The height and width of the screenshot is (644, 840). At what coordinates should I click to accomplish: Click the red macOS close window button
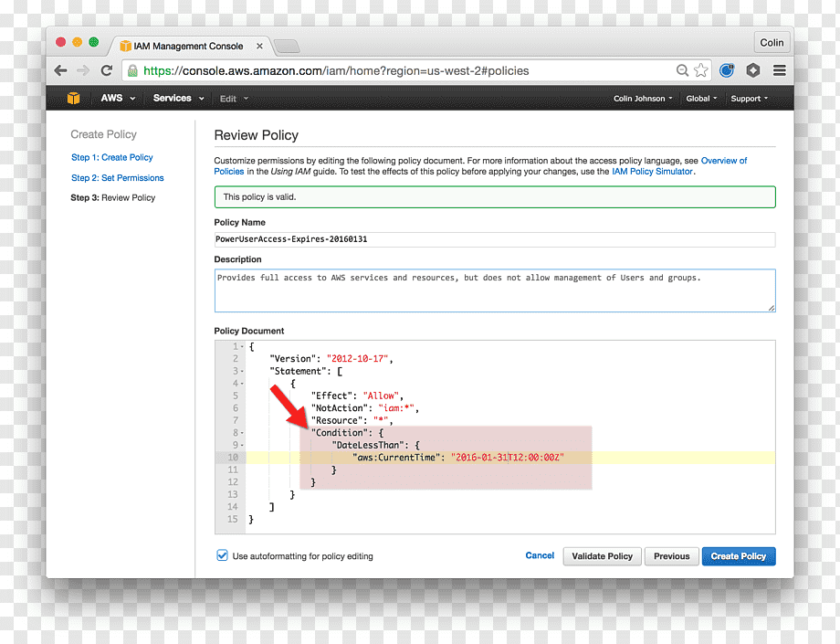click(60, 42)
